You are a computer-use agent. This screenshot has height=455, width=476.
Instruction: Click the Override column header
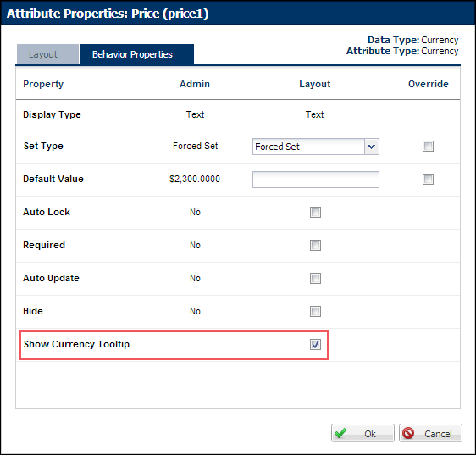429,84
